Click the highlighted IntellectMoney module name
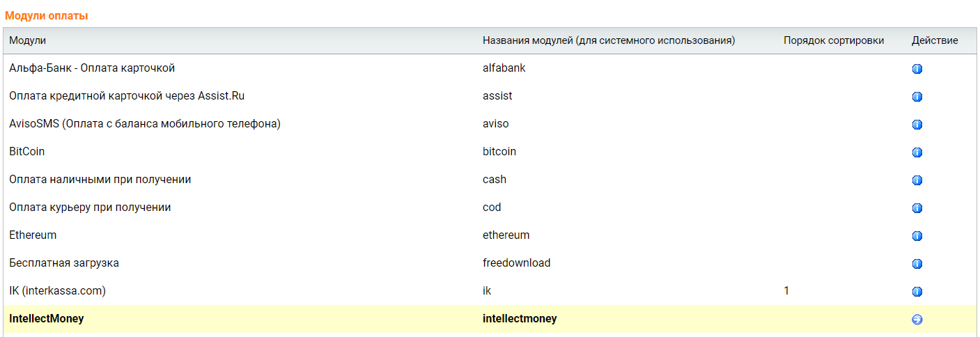The width and height of the screenshot is (980, 337). point(46,319)
